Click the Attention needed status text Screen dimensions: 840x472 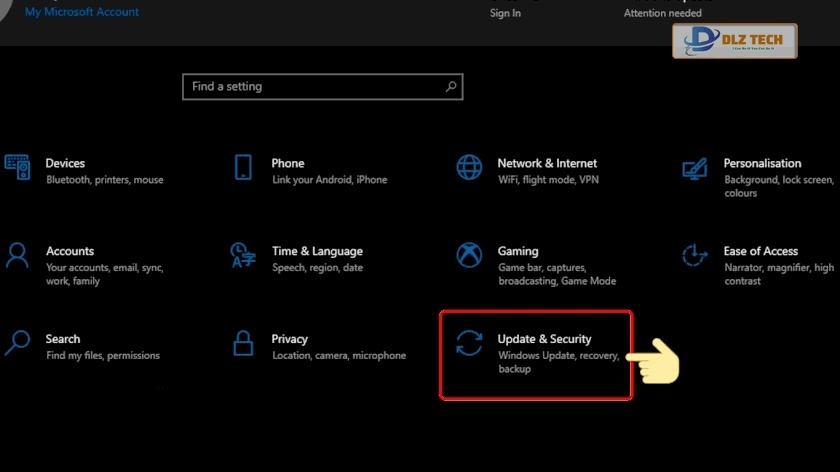(661, 13)
